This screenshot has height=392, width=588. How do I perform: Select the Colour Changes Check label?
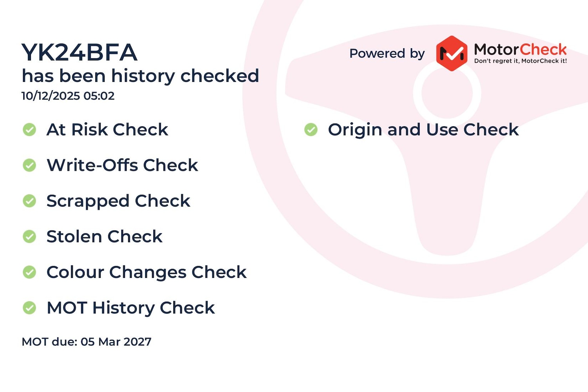coord(146,272)
